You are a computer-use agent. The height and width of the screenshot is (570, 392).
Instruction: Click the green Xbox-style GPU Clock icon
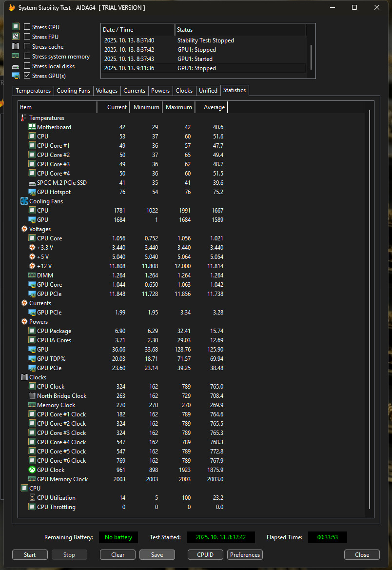(32, 470)
